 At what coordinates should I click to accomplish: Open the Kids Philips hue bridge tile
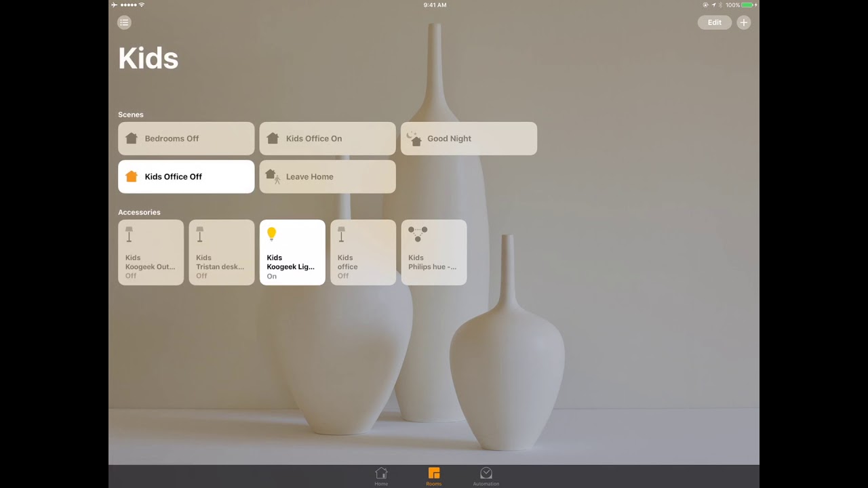click(x=434, y=252)
